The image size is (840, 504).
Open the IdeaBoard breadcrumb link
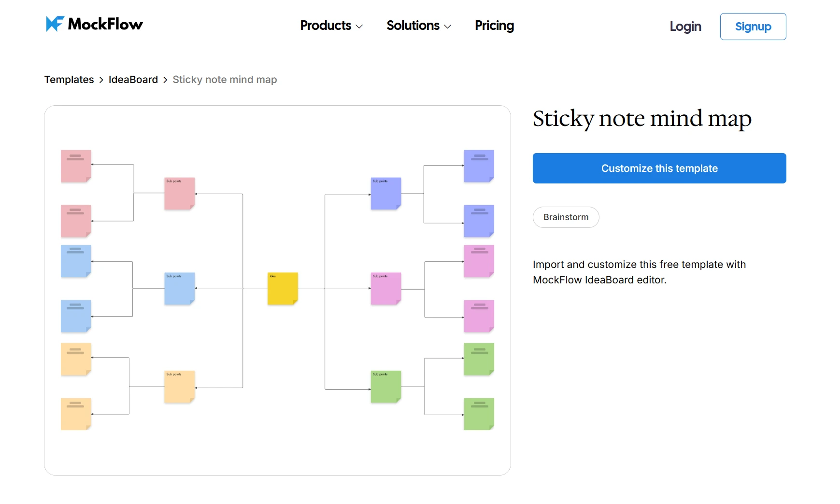133,79
